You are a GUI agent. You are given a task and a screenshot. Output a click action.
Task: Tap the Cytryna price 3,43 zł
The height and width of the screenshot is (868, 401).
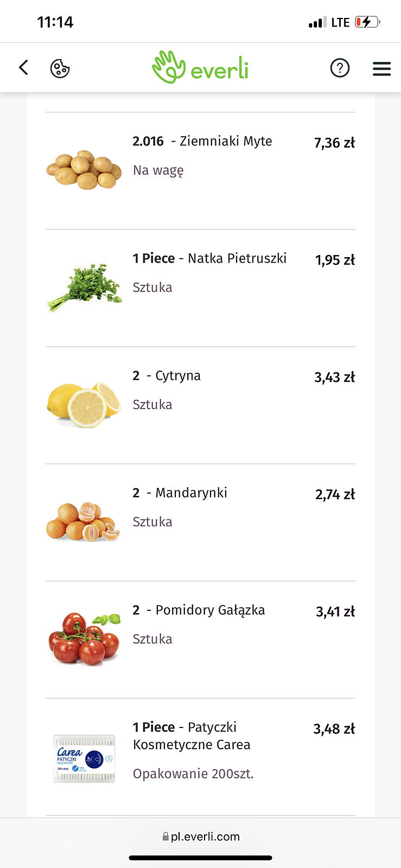pyautogui.click(x=334, y=378)
